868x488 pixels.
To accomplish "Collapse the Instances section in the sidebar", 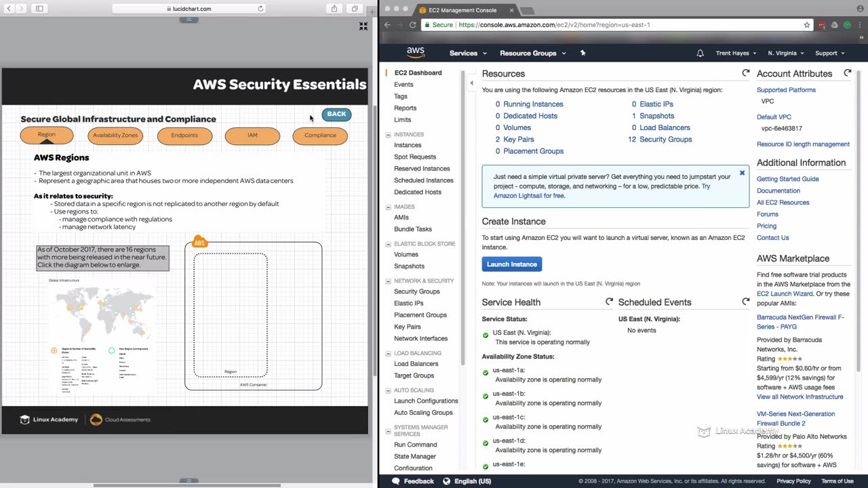I will tap(389, 134).
